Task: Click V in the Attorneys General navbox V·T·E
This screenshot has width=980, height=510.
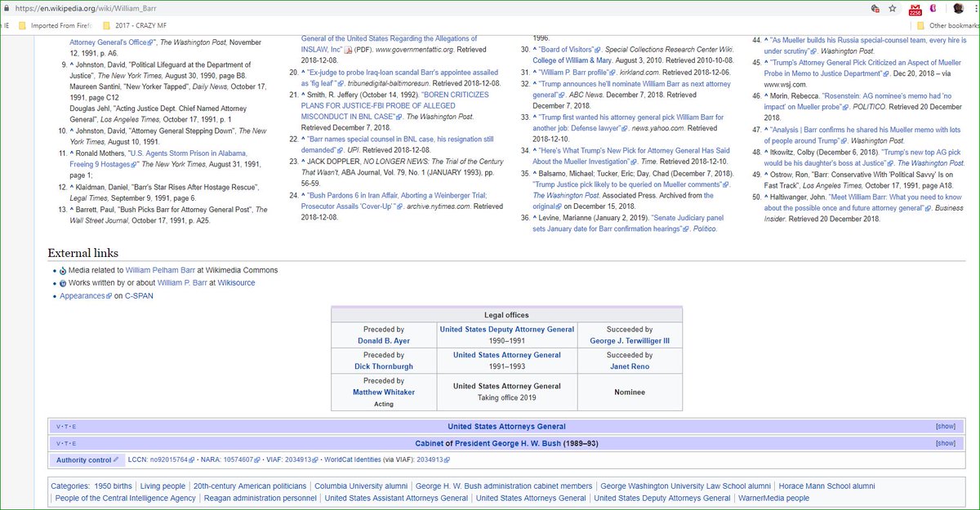Action: [58, 427]
